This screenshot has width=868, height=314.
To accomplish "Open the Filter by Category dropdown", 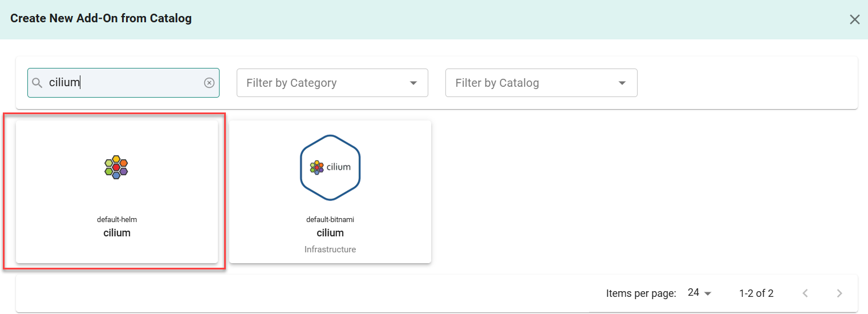I will (x=332, y=83).
